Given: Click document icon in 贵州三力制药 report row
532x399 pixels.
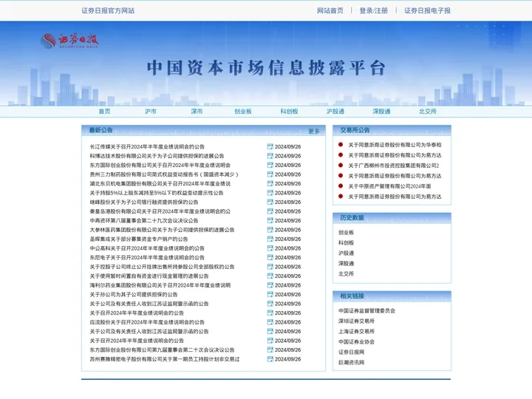Looking at the screenshot, I should 270,174.
